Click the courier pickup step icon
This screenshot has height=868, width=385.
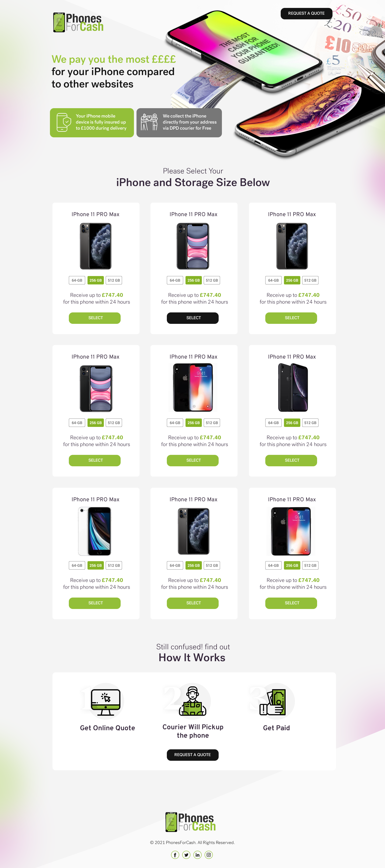[x=192, y=701]
